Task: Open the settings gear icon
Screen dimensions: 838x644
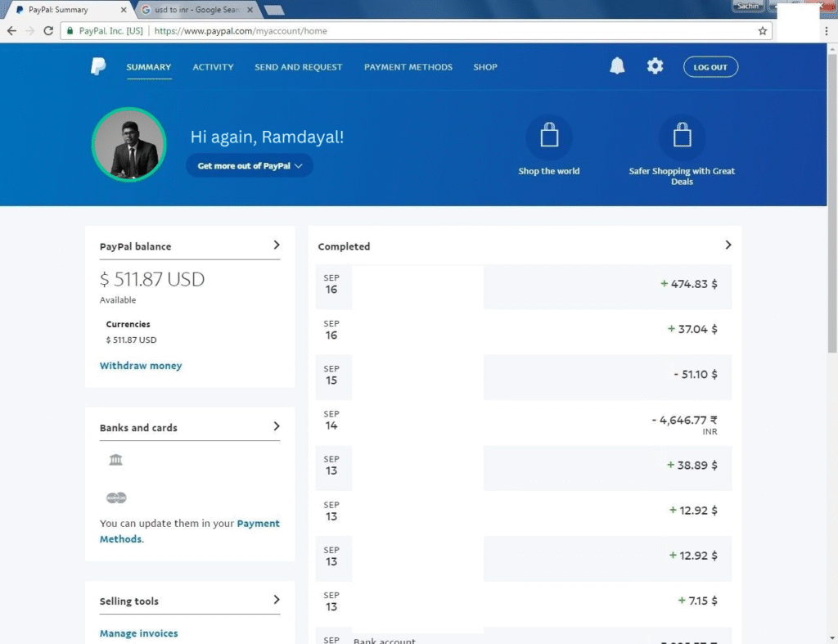Action: (x=655, y=67)
